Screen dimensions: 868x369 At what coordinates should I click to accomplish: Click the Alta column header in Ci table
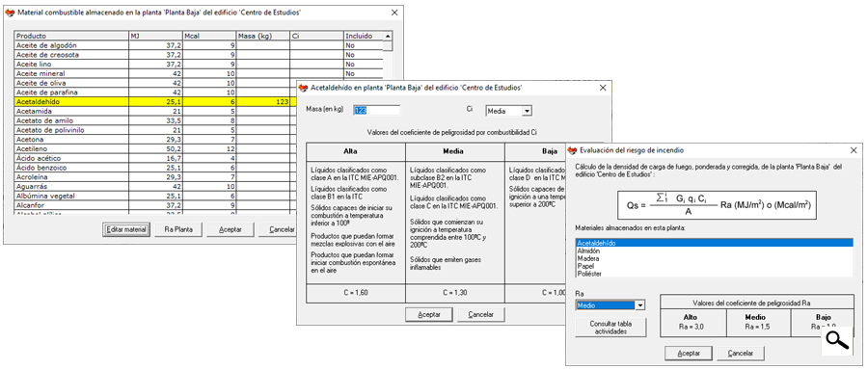[x=355, y=151]
